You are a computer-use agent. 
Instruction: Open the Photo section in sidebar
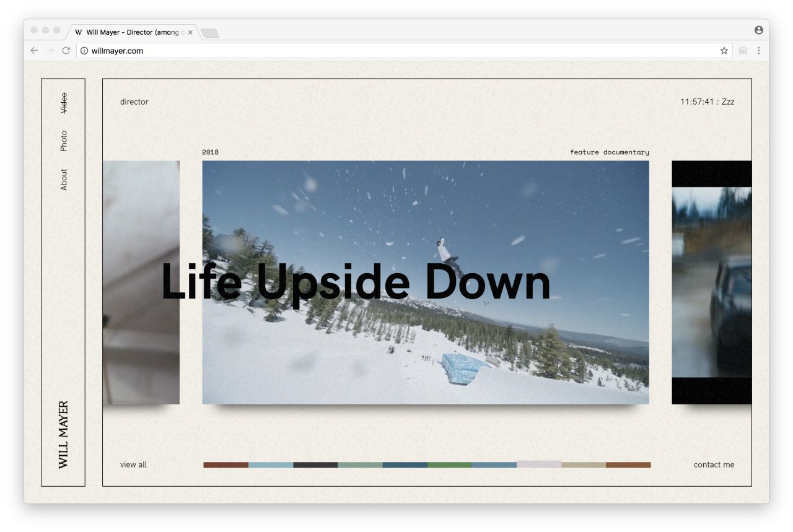click(x=63, y=141)
